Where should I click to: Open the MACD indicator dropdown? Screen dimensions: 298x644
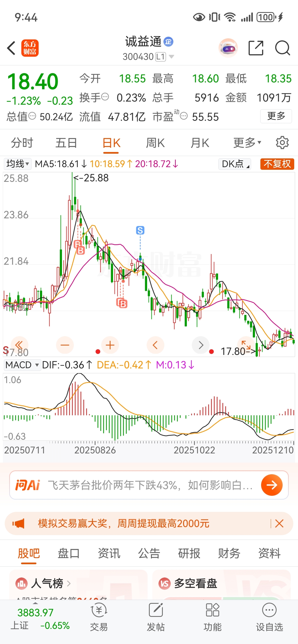click(x=22, y=365)
